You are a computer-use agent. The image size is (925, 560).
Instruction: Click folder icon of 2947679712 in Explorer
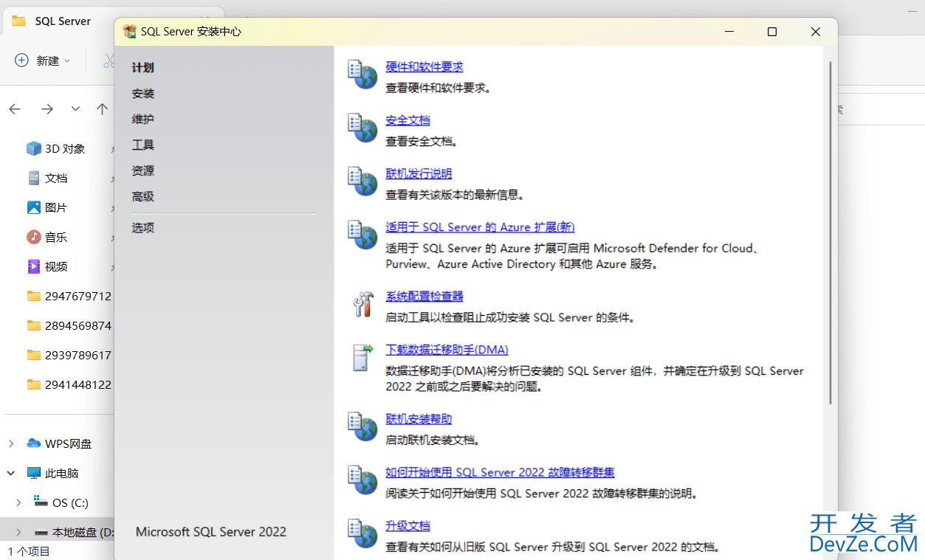coord(33,296)
